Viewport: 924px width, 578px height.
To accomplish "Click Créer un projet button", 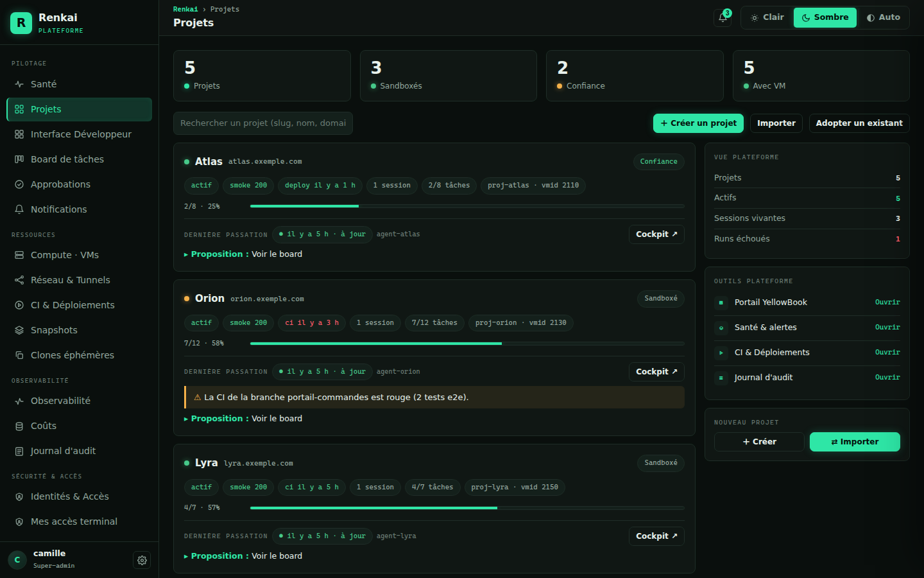I will (x=698, y=123).
